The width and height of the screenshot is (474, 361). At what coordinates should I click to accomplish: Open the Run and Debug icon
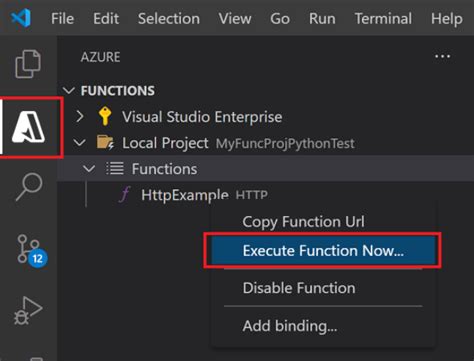coord(28,311)
